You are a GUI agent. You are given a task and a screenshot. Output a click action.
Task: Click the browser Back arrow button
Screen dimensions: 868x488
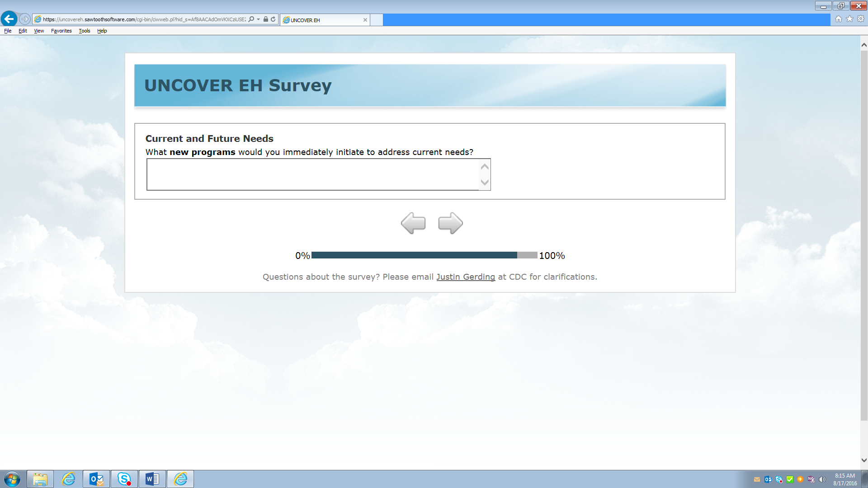coord(9,19)
